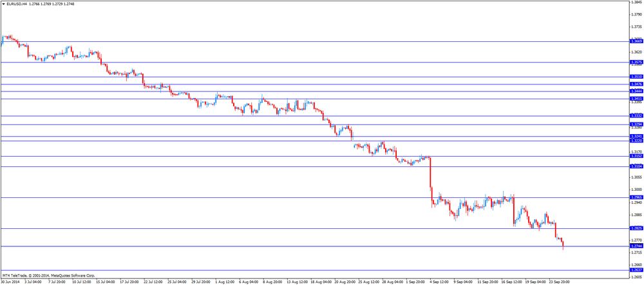Click the 7 Jul 20:00 time axis label

(x=57, y=282)
